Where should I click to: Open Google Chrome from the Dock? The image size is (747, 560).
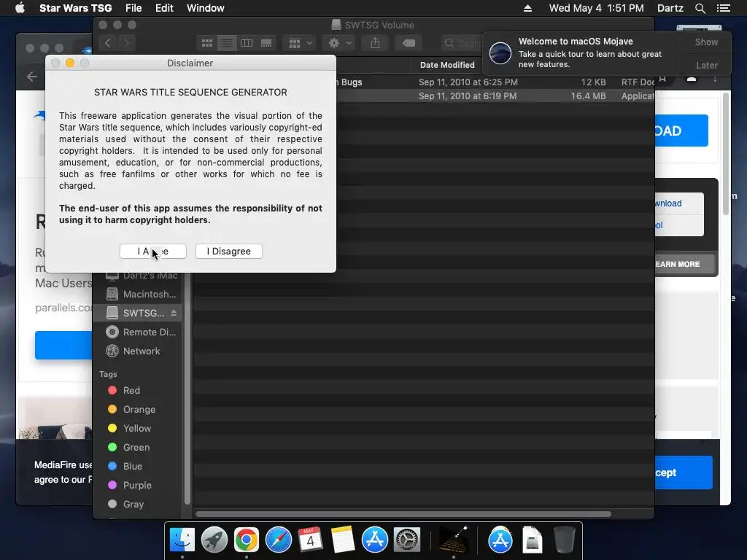pyautogui.click(x=247, y=540)
